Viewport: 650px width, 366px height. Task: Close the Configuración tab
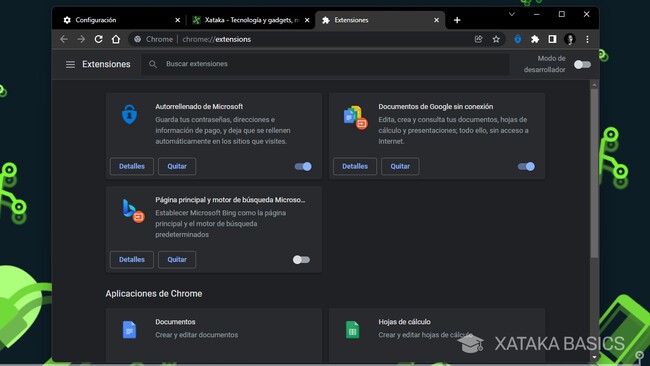tap(177, 20)
